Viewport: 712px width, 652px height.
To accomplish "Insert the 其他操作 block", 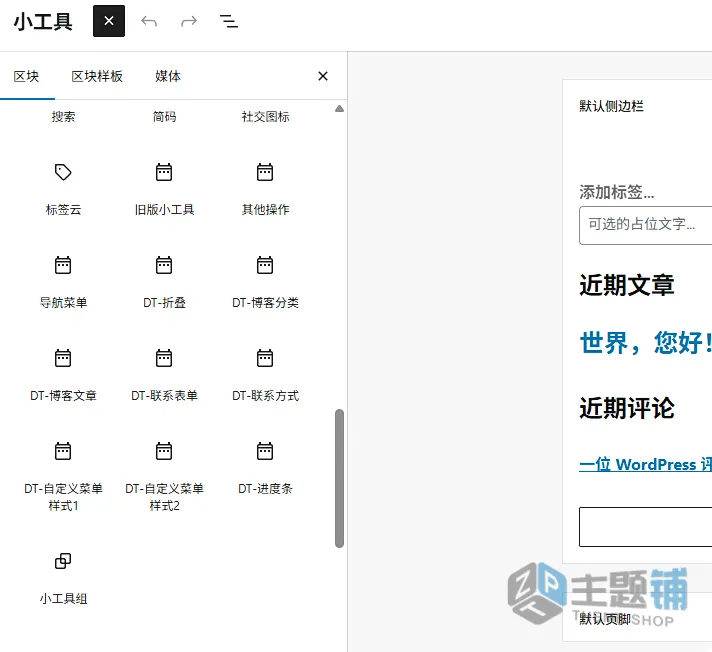I will tap(265, 189).
